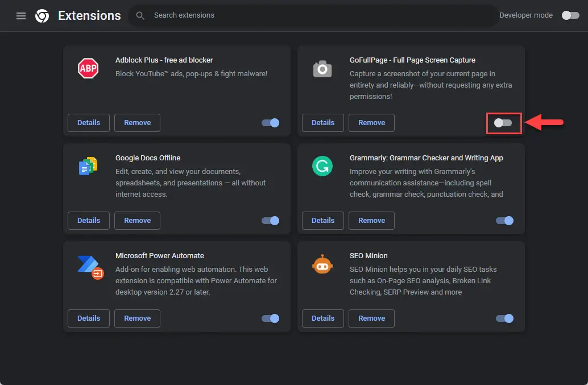Open Details for Adblock Plus

89,123
